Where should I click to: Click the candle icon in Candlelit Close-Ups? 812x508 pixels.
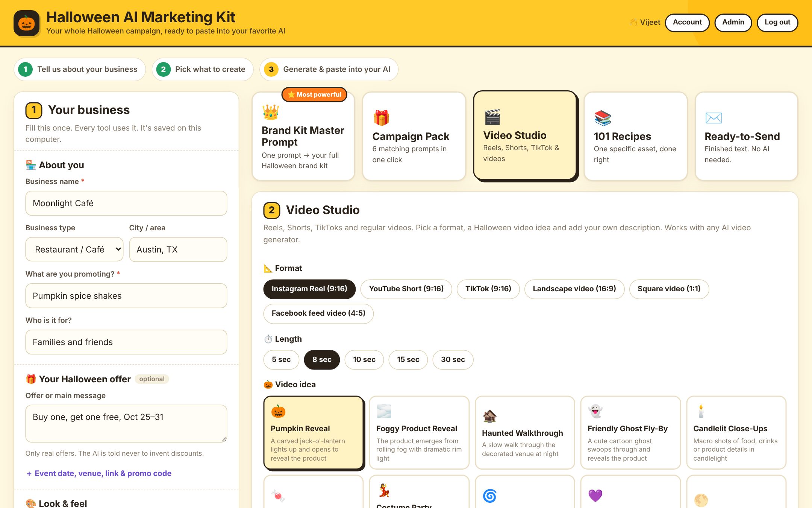[701, 411]
